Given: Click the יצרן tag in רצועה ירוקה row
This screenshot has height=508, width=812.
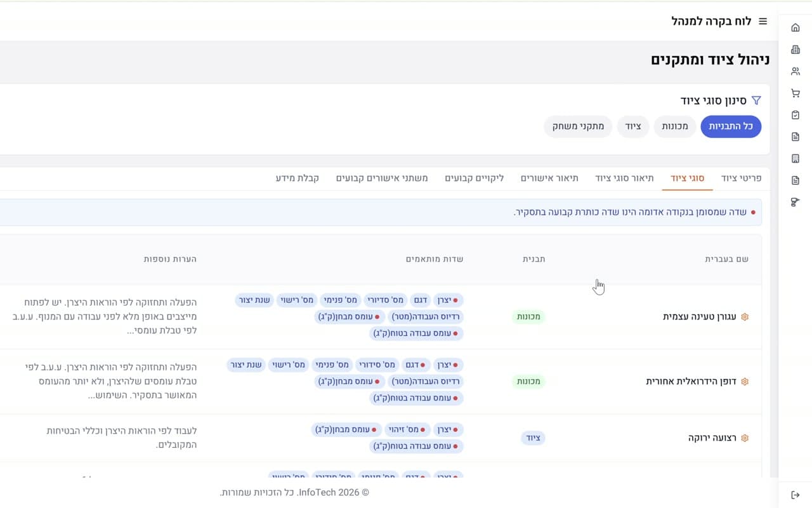Looking at the screenshot, I should point(449,430).
